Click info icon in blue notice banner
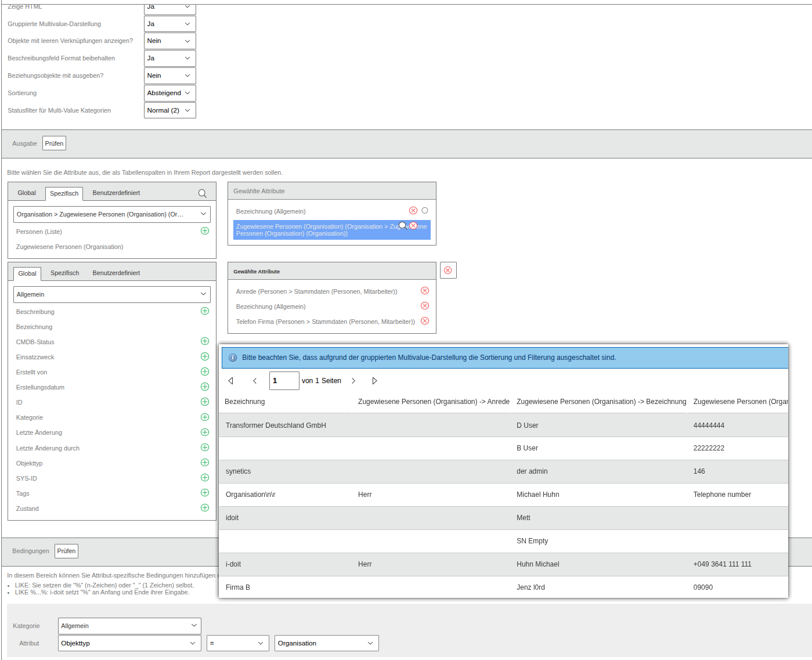812x660 pixels. (x=233, y=358)
